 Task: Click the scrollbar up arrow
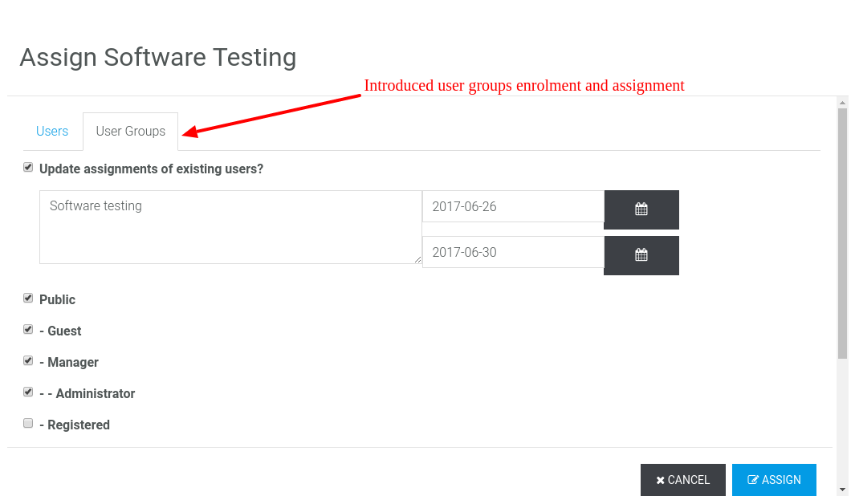842,103
